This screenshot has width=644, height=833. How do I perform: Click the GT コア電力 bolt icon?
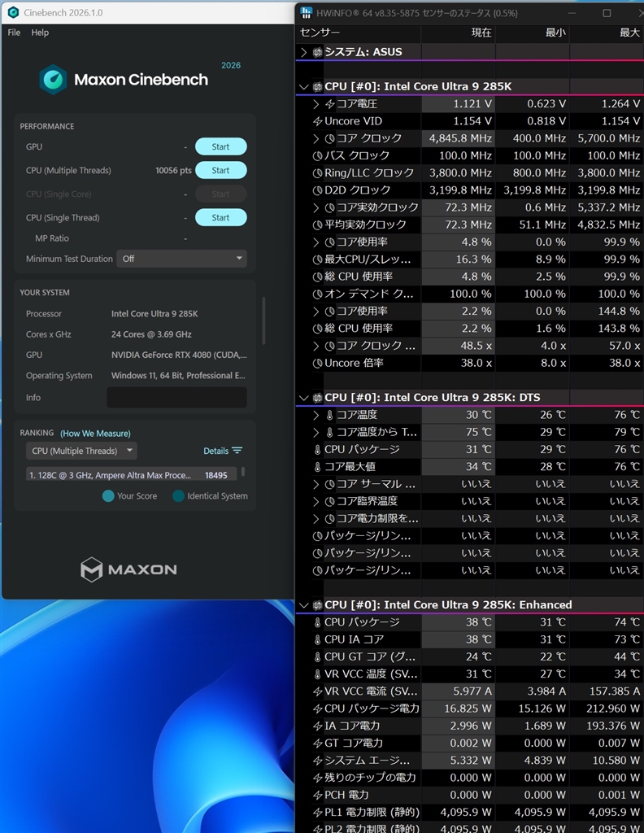(x=317, y=744)
